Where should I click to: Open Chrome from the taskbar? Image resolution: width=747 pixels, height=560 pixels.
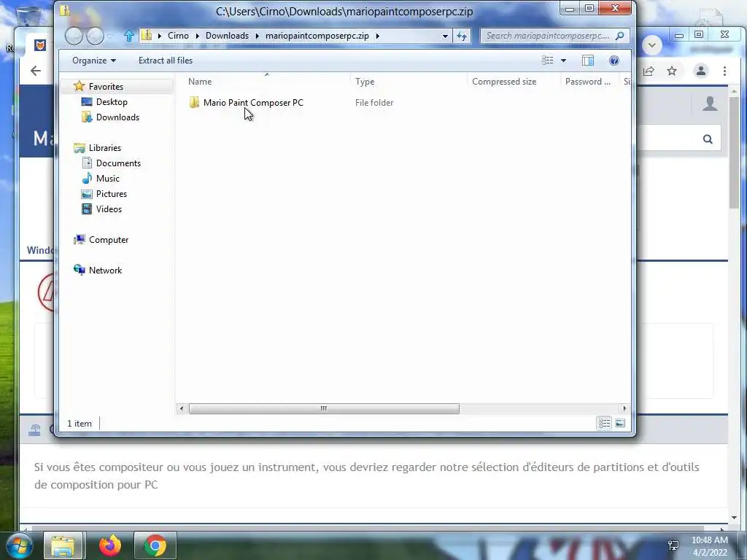155,545
